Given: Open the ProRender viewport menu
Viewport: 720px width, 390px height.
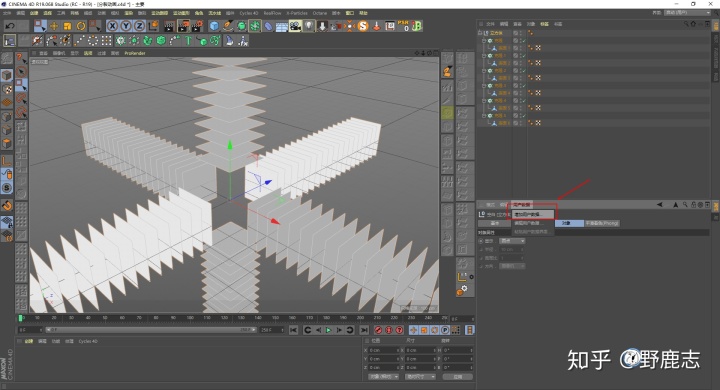Looking at the screenshot, I should tap(135, 53).
